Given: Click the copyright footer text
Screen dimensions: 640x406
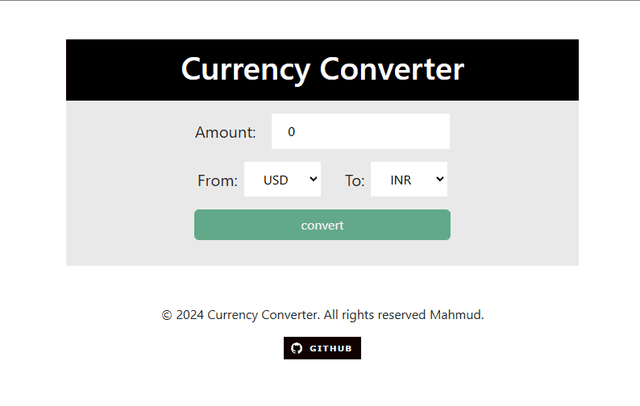Looking at the screenshot, I should [322, 315].
